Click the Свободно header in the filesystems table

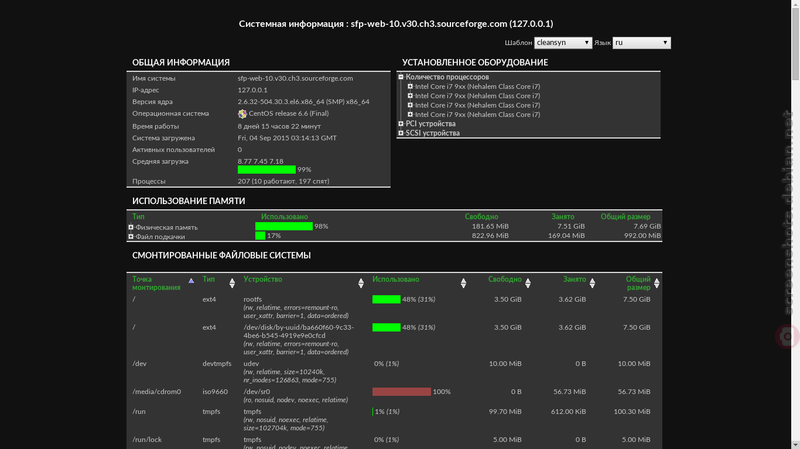tap(505, 279)
